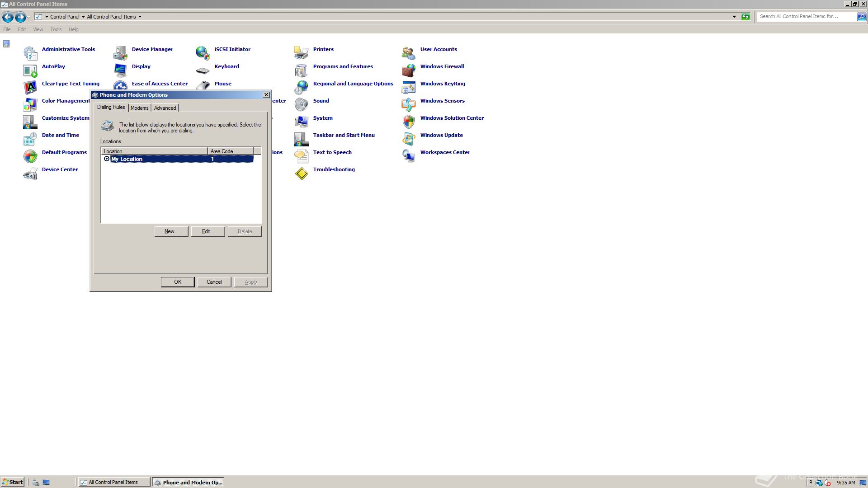Open the Default Programs icon
Viewport: 868px width, 488px height.
[x=30, y=156]
